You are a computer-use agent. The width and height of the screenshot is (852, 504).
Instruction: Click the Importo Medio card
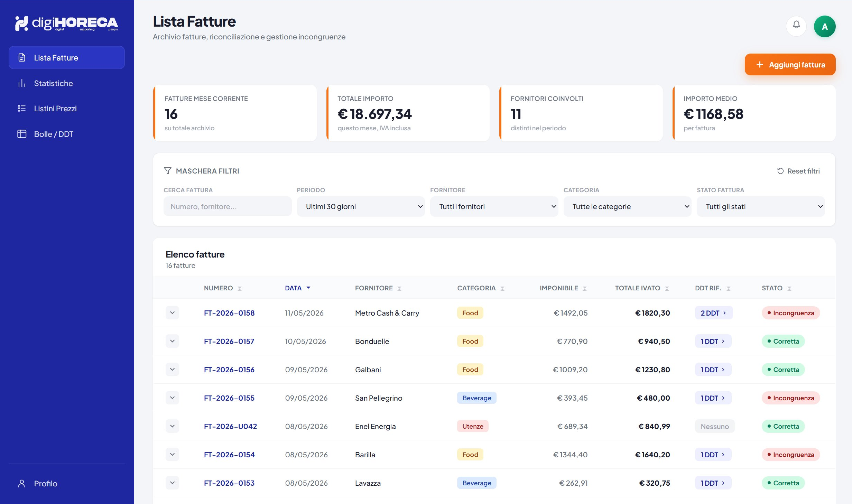754,113
